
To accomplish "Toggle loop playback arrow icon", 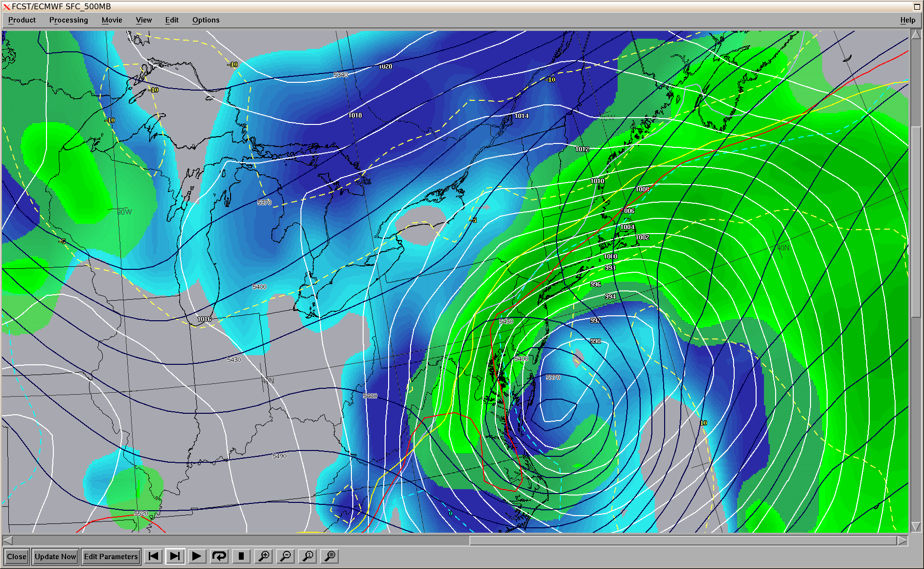I will [219, 556].
